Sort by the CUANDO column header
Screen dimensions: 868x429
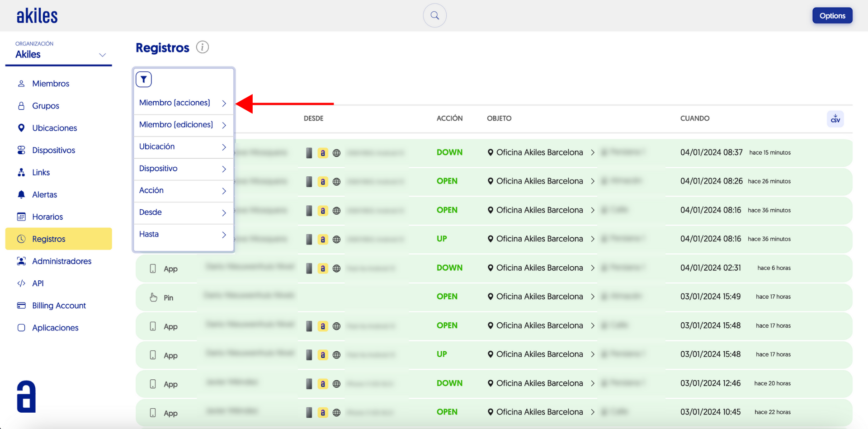point(694,118)
